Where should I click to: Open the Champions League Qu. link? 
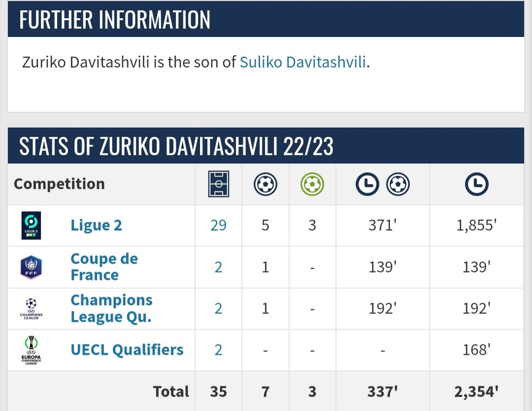[x=111, y=308]
